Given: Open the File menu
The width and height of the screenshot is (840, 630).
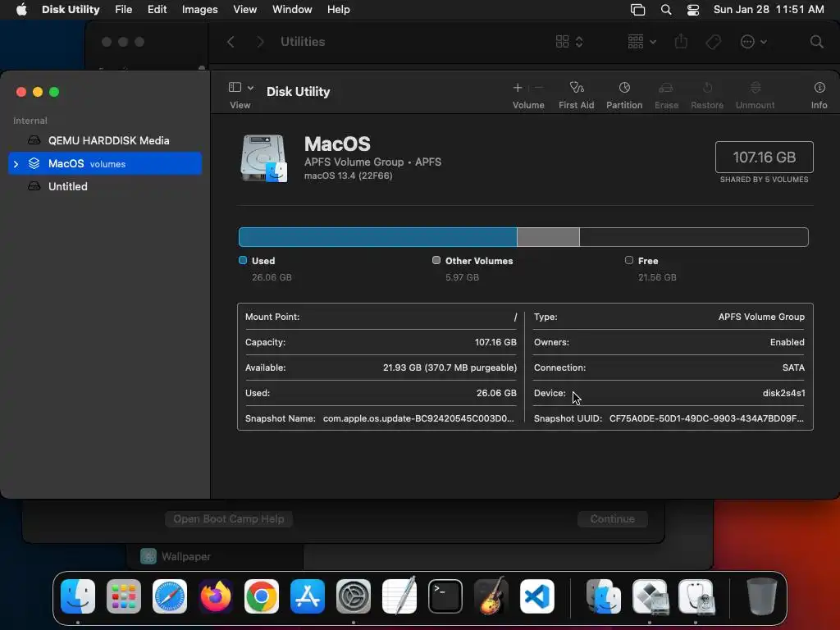Looking at the screenshot, I should [124, 10].
